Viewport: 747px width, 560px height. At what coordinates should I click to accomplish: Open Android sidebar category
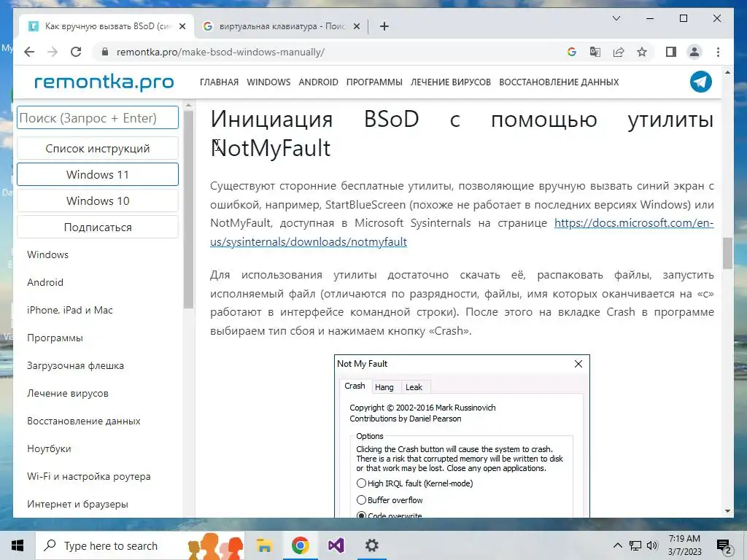[x=44, y=282]
